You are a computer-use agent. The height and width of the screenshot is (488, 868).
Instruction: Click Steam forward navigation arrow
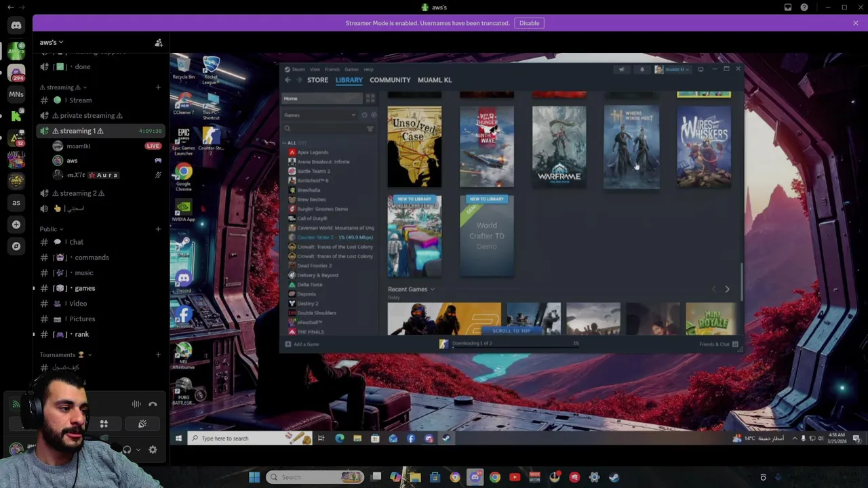click(299, 80)
